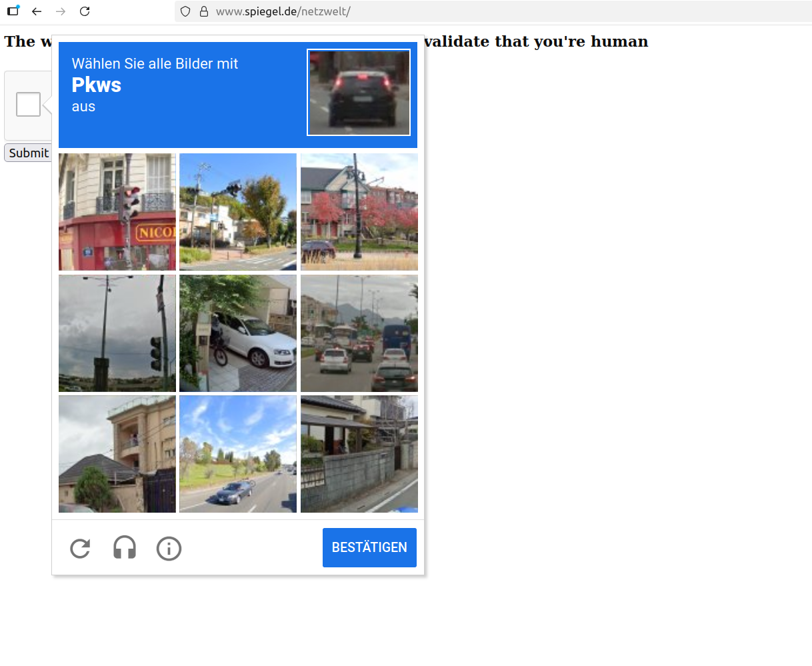Click the browser back arrow
This screenshot has height=666, width=812.
point(37,11)
